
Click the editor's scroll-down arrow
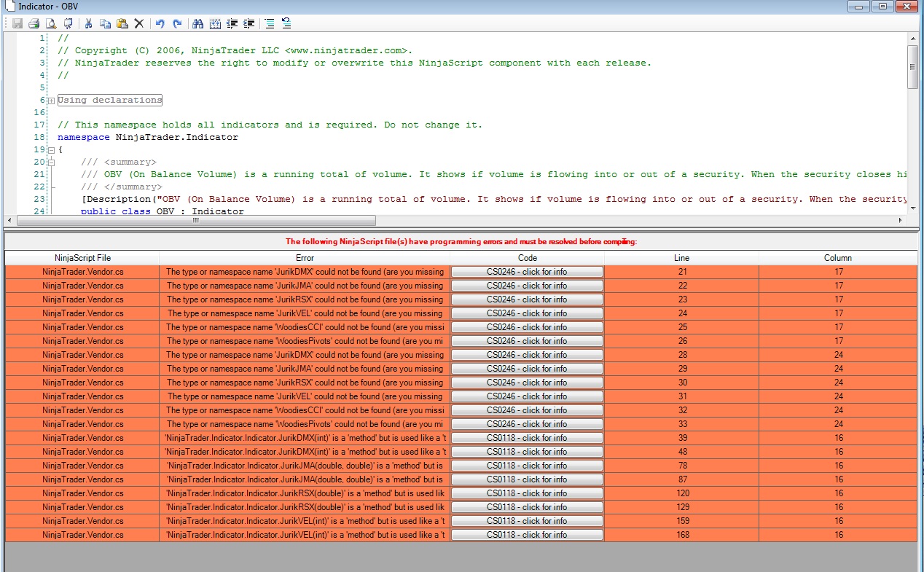912,208
